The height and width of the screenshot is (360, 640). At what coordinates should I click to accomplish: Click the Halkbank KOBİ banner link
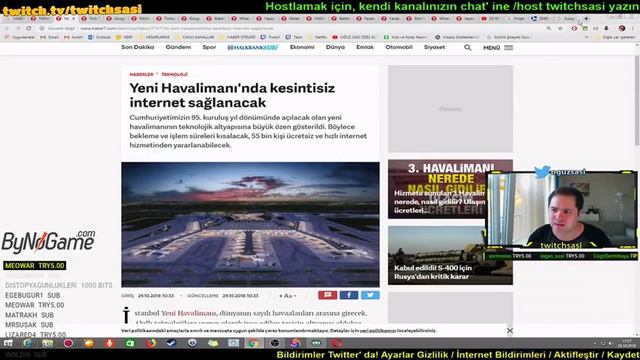[x=253, y=47]
